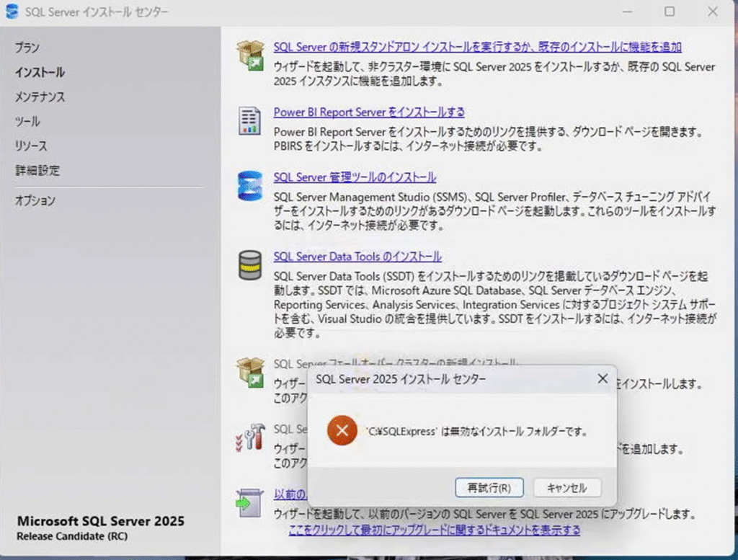
Task: Open the プラン section
Action: [x=27, y=48]
